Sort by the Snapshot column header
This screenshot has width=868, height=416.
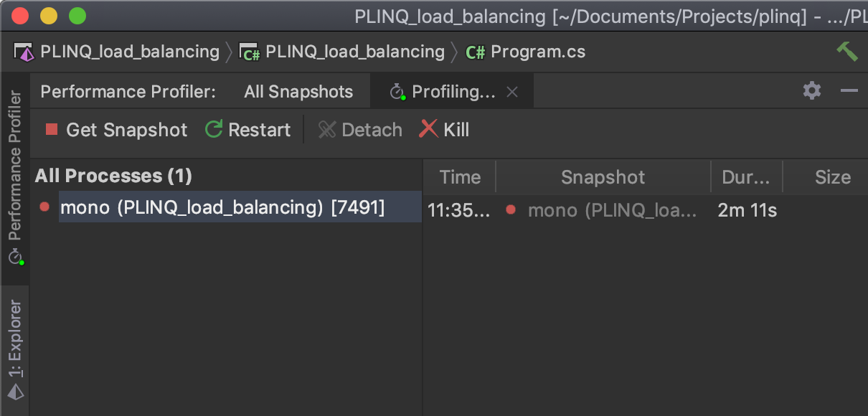603,178
